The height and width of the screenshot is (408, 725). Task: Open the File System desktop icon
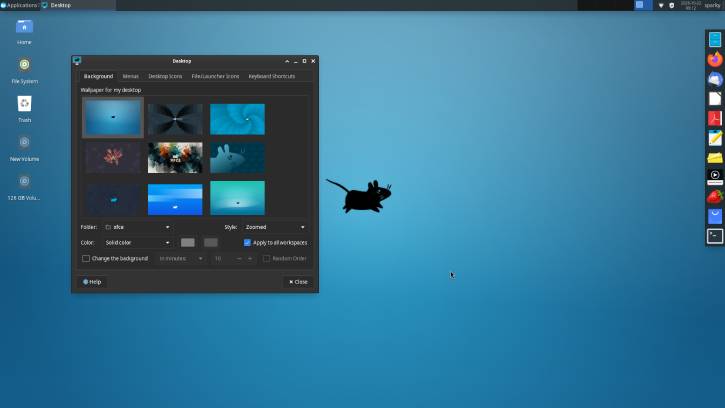coord(24,65)
